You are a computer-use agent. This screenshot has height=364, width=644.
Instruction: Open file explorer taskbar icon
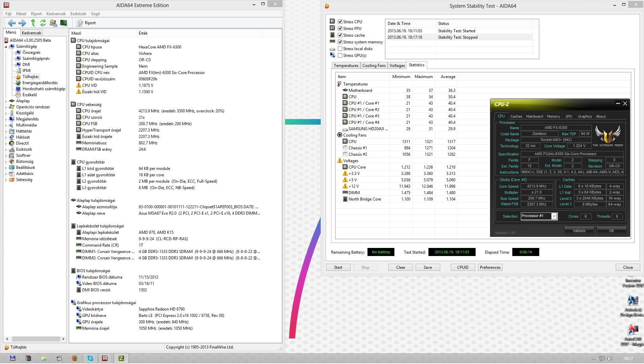pos(43,359)
